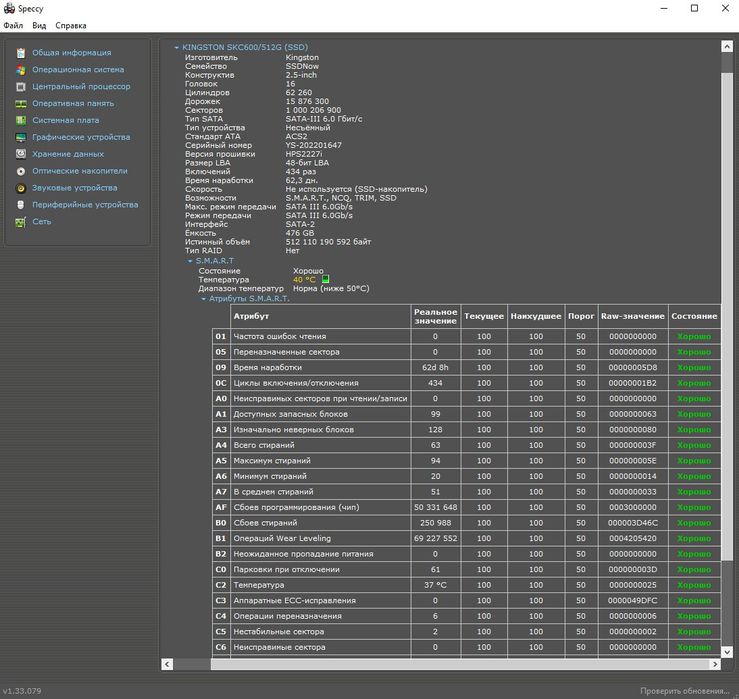Viewport: 739px width, 699px height.
Task: Select Аппаратные ECC-исправления row
Action: (467, 601)
